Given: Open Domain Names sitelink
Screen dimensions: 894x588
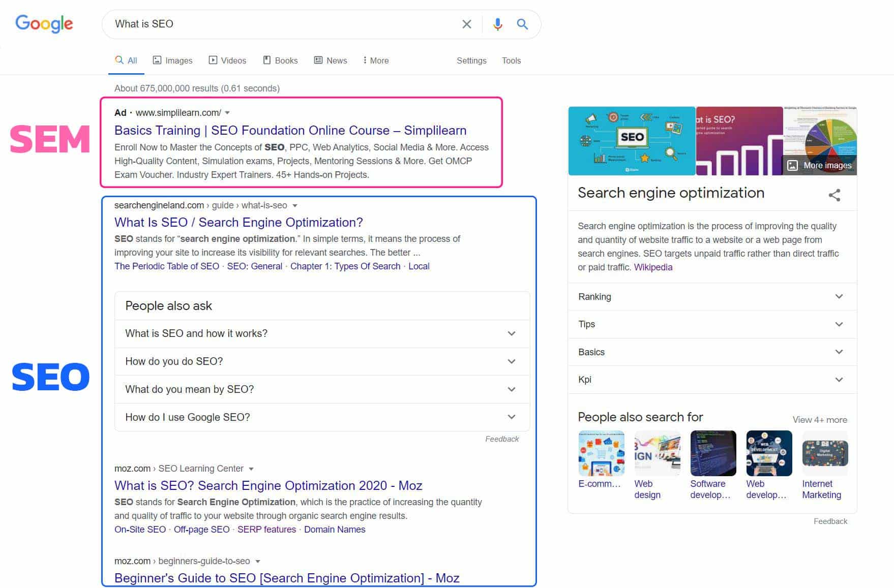Looking at the screenshot, I should point(335,530).
